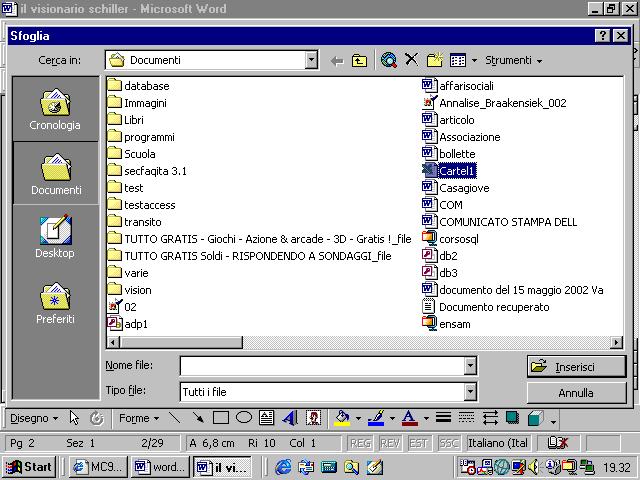Select the db2 database file
Screen dimensions: 640x480
point(440,256)
